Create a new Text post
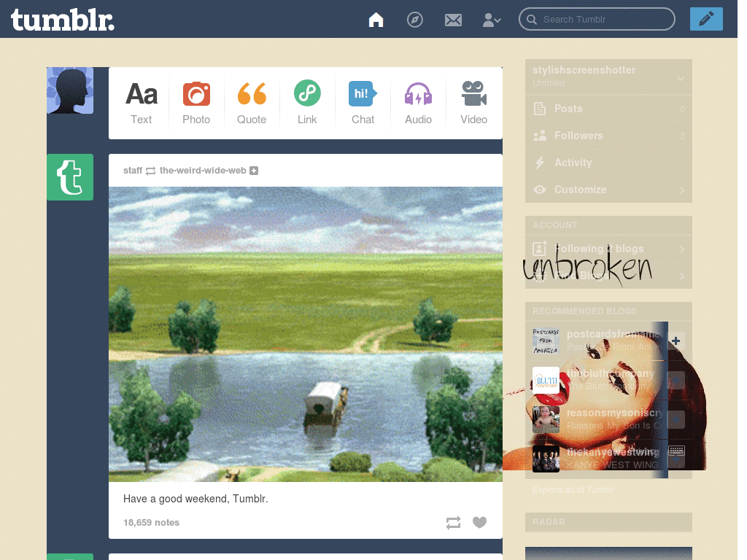 pos(141,103)
